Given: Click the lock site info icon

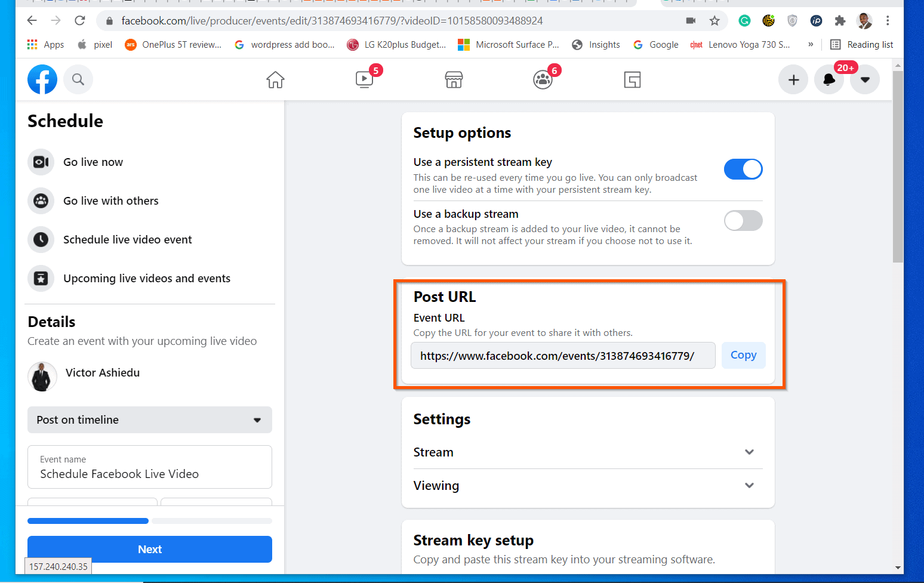Looking at the screenshot, I should 109,21.
